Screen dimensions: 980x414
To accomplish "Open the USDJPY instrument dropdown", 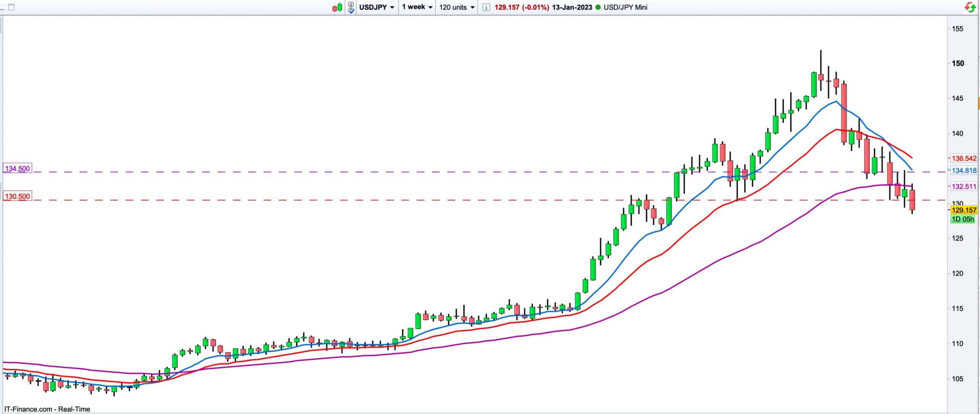I will coord(377,7).
